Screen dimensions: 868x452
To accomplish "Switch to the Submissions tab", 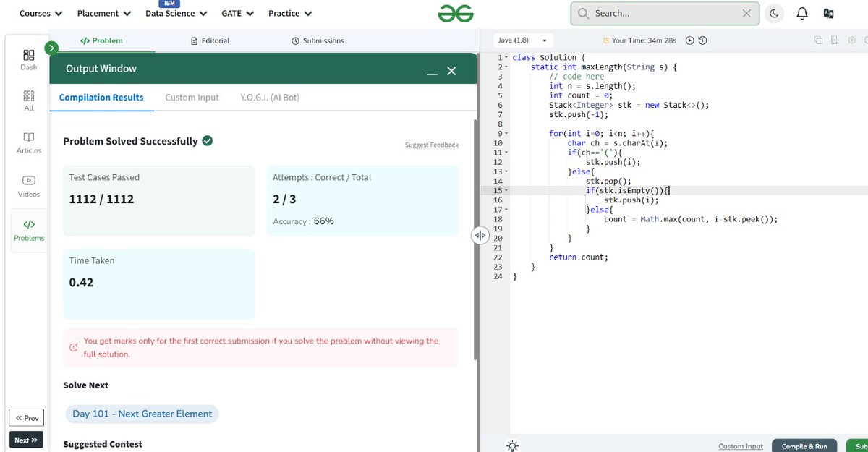I will pos(318,40).
